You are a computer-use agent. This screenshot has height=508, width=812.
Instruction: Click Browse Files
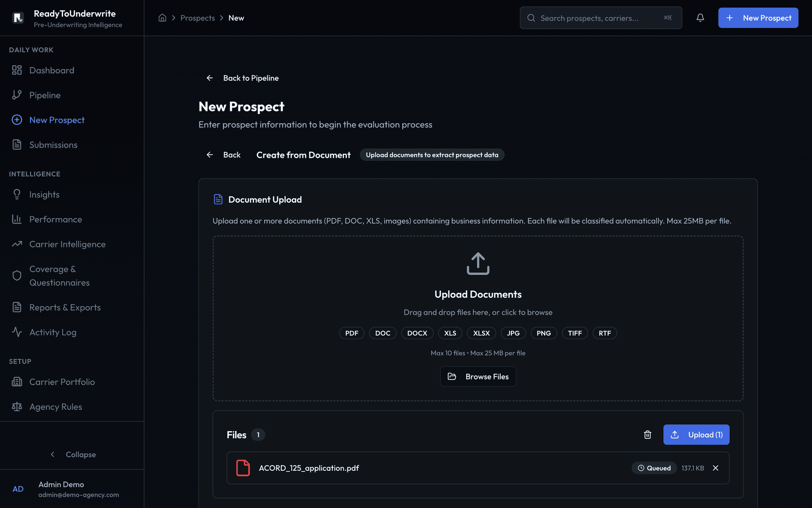(478, 376)
